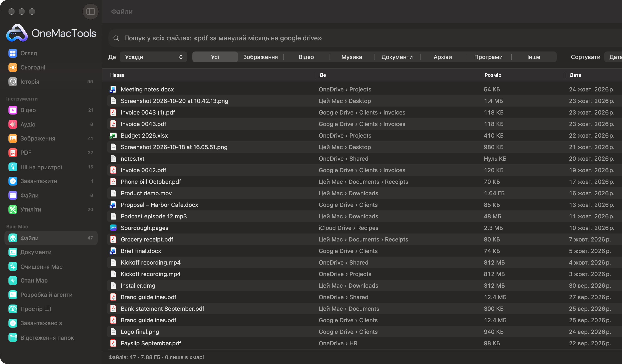
Task: Select the Sourdough.pages file
Action: [x=364, y=228]
